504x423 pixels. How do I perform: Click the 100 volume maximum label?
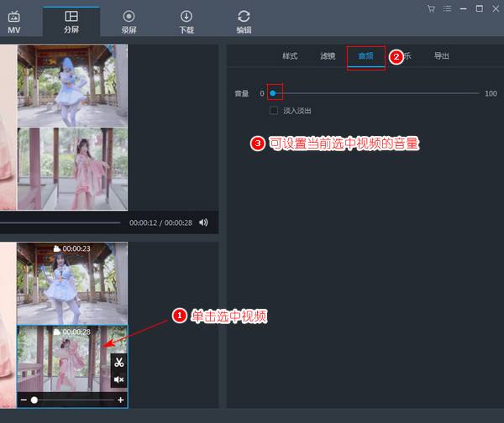tap(491, 93)
